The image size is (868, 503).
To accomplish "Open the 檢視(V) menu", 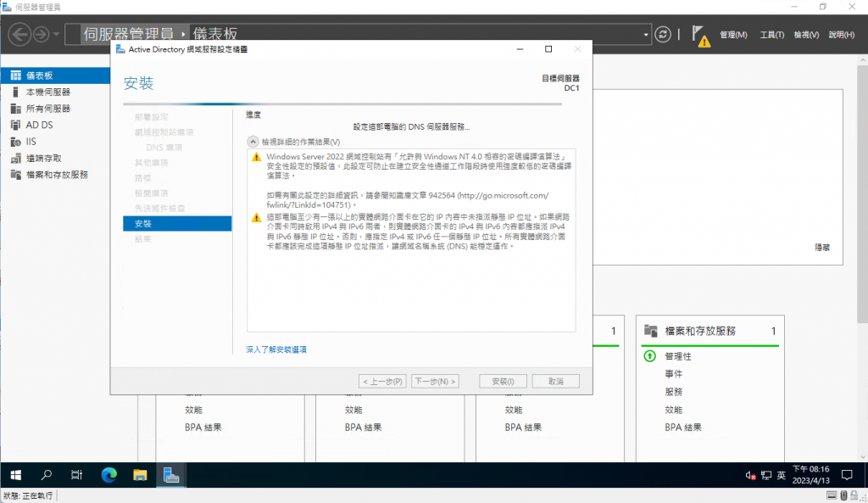I will point(806,35).
